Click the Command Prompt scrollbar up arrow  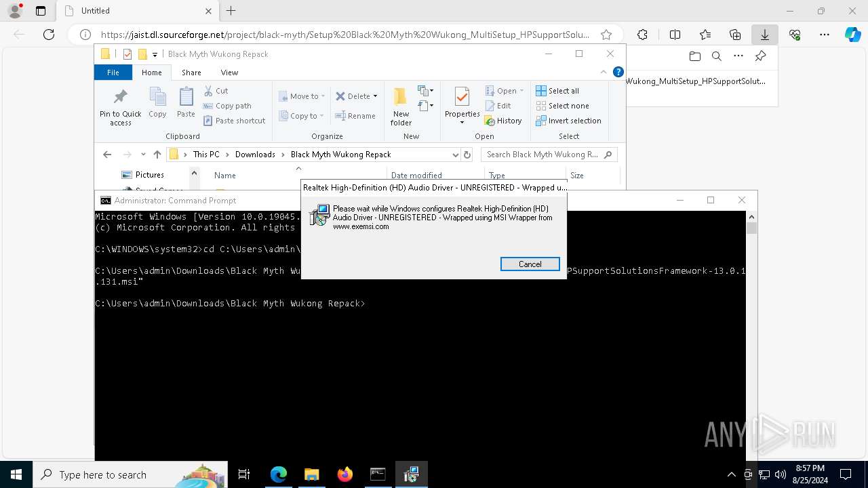(x=751, y=217)
